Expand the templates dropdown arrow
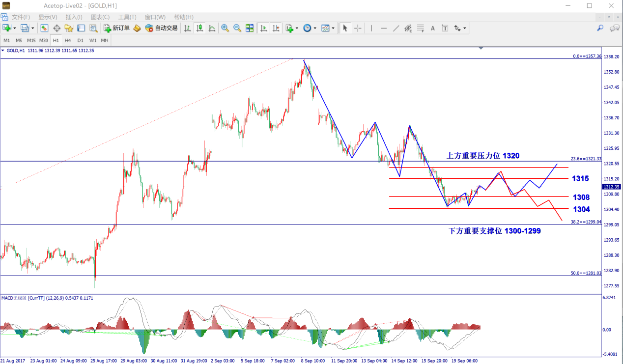The height and width of the screenshot is (364, 623). coord(333,28)
